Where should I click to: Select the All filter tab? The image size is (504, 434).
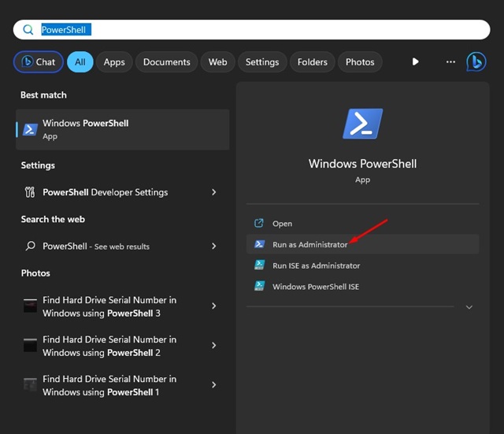point(80,61)
